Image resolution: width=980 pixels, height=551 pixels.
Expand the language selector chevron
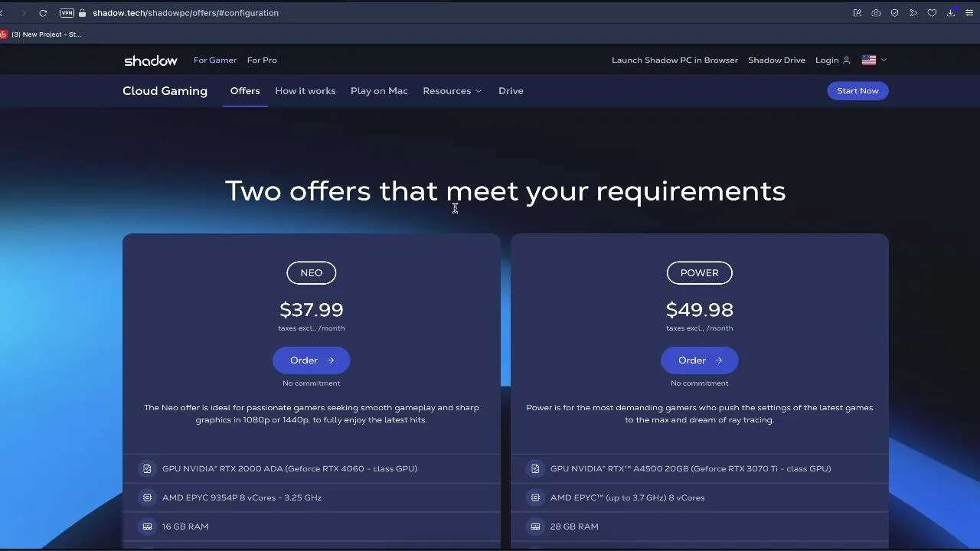click(x=884, y=60)
